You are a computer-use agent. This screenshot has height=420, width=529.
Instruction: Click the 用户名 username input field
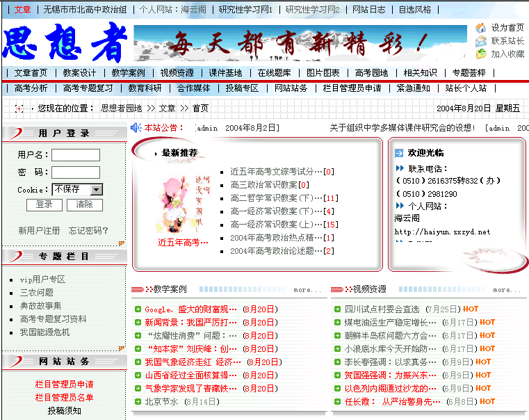(x=75, y=155)
